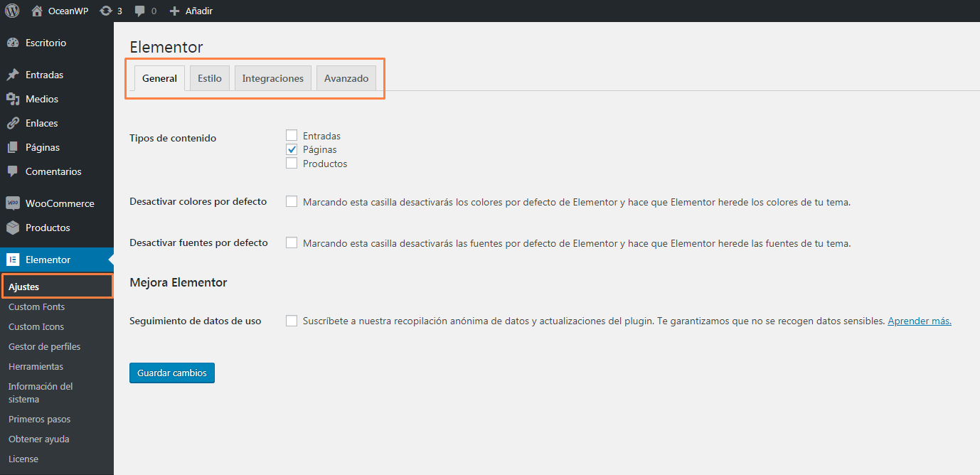Image resolution: width=980 pixels, height=475 pixels.
Task: Click the Comentarios speech bubble icon
Action: tap(12, 171)
